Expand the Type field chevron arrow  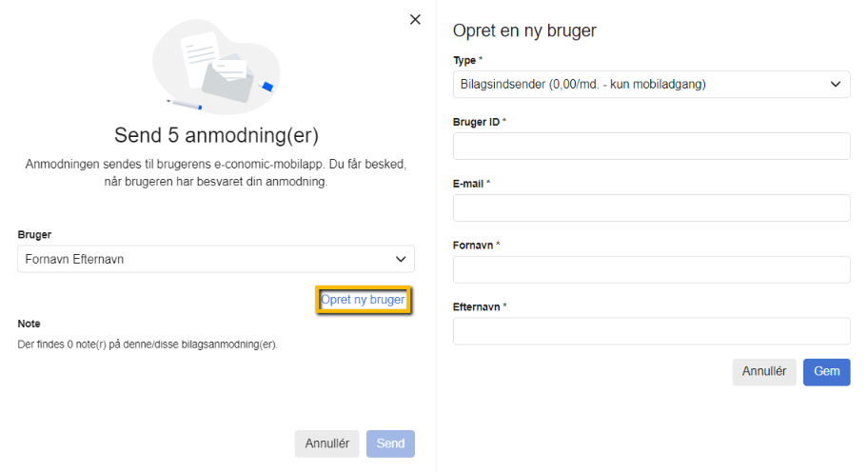(836, 84)
